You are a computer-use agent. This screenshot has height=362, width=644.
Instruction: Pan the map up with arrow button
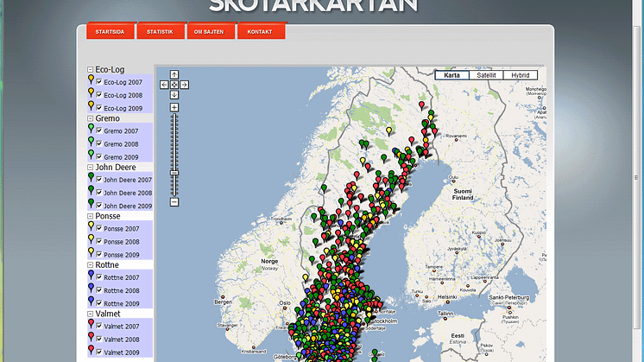pyautogui.click(x=174, y=74)
